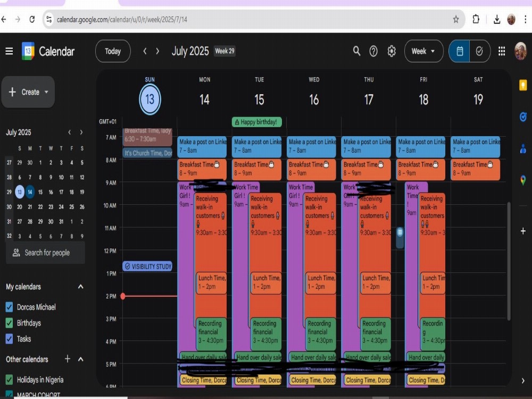Image resolution: width=532 pixels, height=399 pixels.
Task: Toggle Dorcas Michael calendar checkbox
Action: [10, 307]
